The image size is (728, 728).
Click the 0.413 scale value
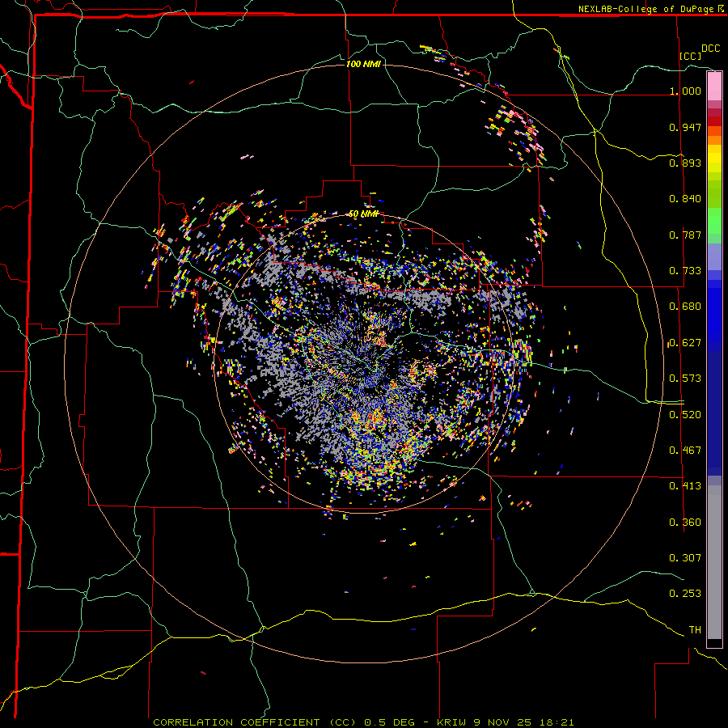point(685,486)
